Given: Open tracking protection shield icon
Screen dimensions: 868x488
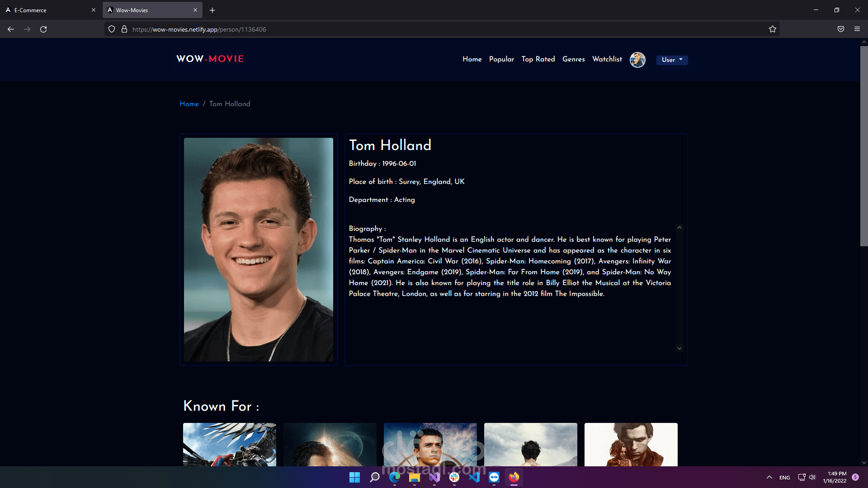Looking at the screenshot, I should pyautogui.click(x=112, y=29).
